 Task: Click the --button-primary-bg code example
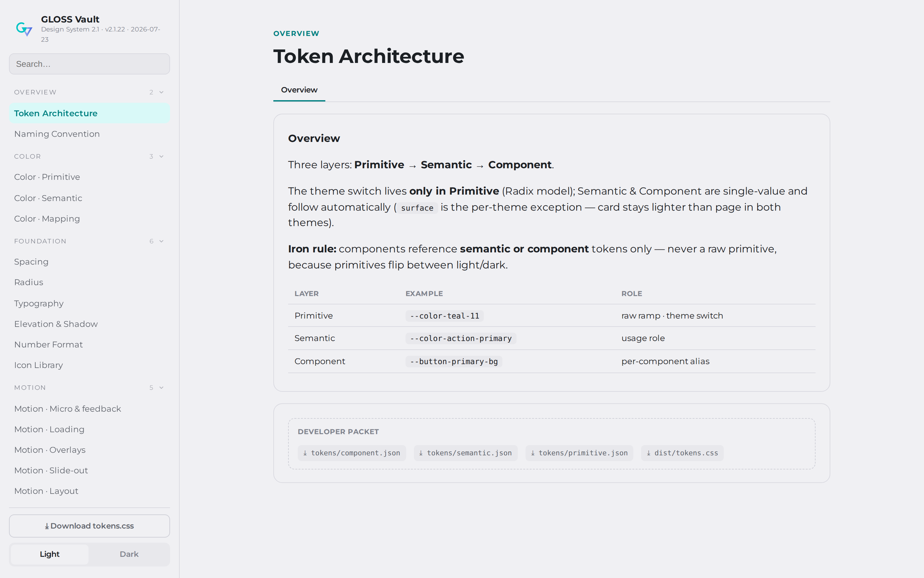point(454,362)
